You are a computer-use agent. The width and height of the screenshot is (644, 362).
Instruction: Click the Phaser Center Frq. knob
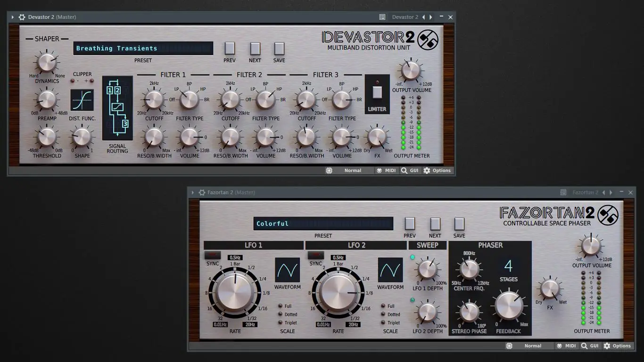pyautogui.click(x=469, y=269)
